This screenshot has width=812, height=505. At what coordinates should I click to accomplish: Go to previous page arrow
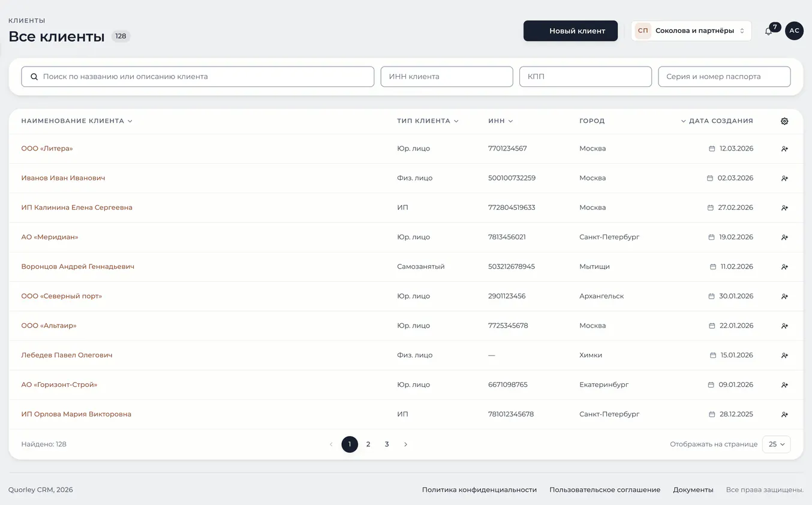(331, 444)
